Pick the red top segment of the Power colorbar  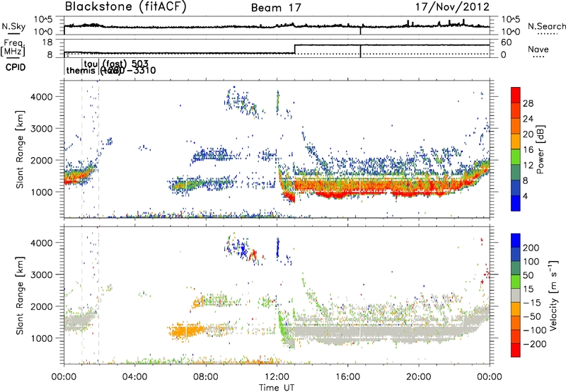pyautogui.click(x=516, y=95)
